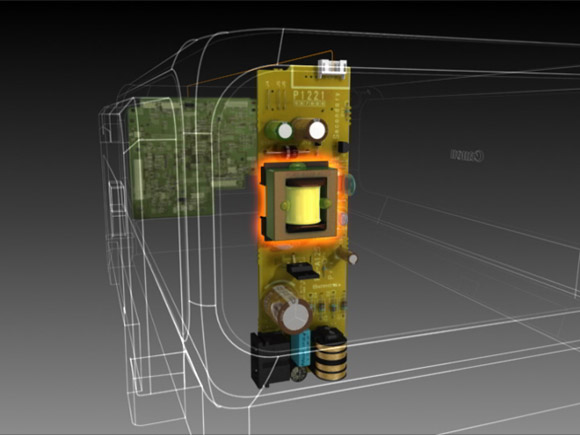The image size is (580, 435).
Task: Click the green capacitor near the board top
Action: pyautogui.click(x=279, y=130)
